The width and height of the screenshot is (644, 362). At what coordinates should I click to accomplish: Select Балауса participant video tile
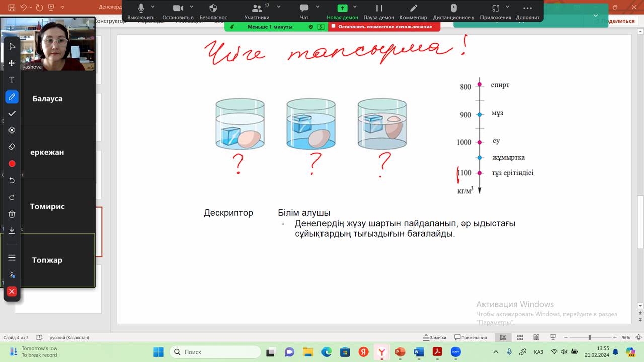coord(47,99)
